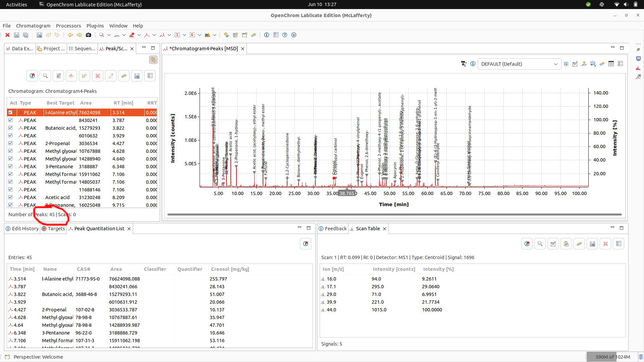Click Creosol [mg/kg] column header
Screen dimensions: 644x362
230,269
